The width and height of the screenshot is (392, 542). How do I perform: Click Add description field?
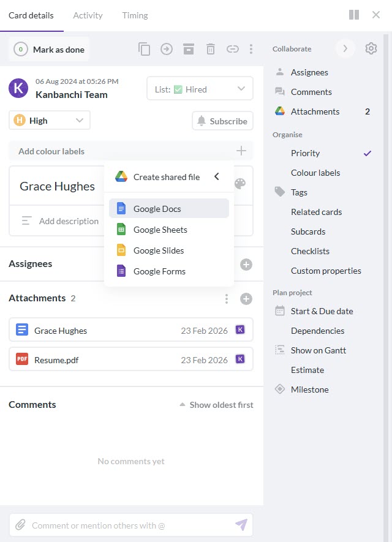(x=61, y=221)
